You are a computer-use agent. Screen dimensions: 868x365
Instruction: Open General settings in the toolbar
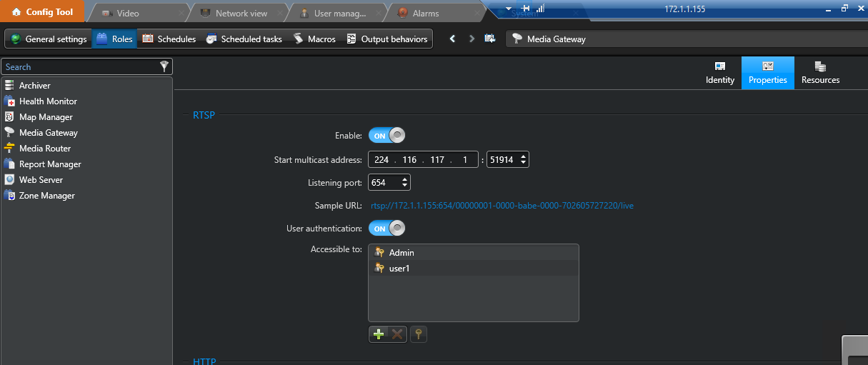tap(49, 39)
